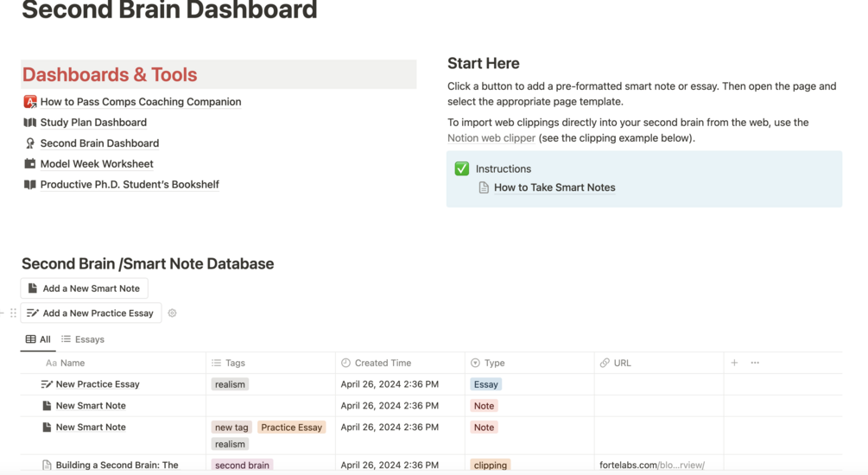Click the icon beside the Second Brain Dashboard link
Image resolution: width=868 pixels, height=475 pixels.
coord(30,143)
